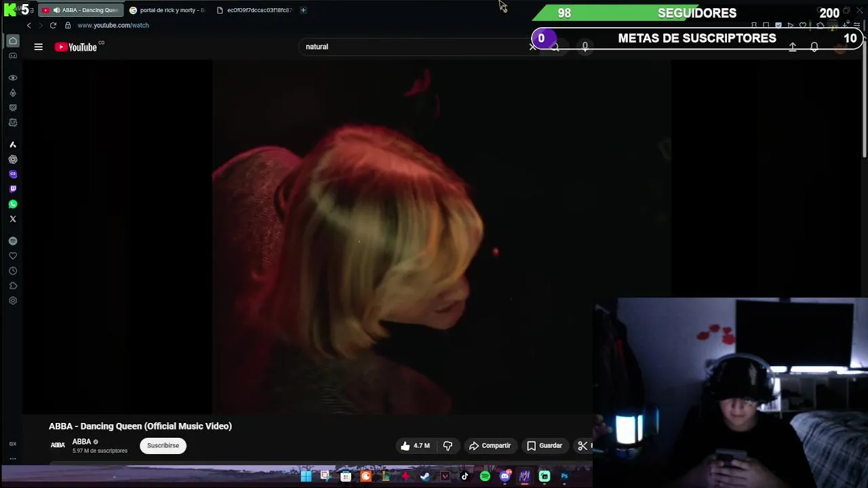Open the gaming controller sidebar icon
868x488 pixels.
13,56
